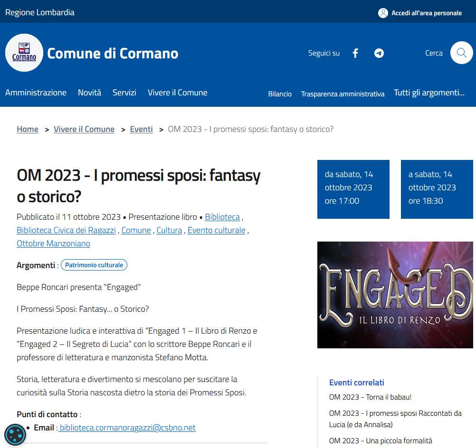Viewport: 476px width, 448px height.
Task: Open the cookie settings icon
Action: click(x=15, y=435)
